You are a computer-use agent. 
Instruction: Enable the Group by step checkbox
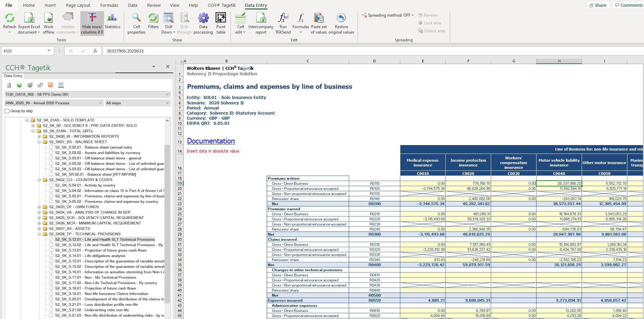pyautogui.click(x=7, y=111)
